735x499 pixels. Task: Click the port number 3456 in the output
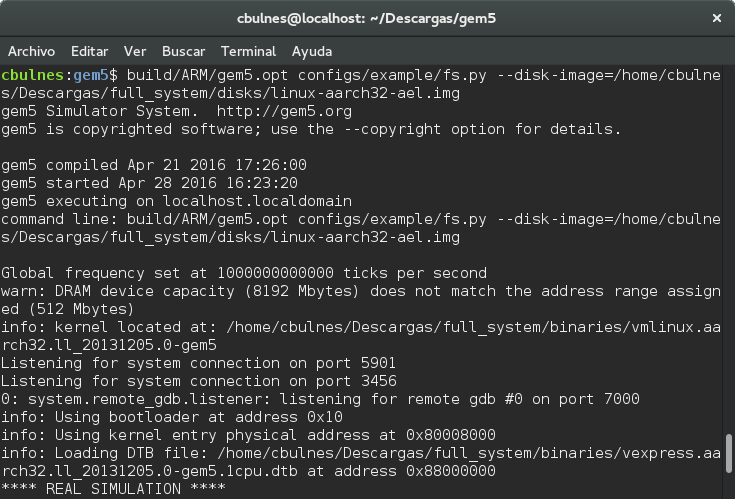(378, 381)
